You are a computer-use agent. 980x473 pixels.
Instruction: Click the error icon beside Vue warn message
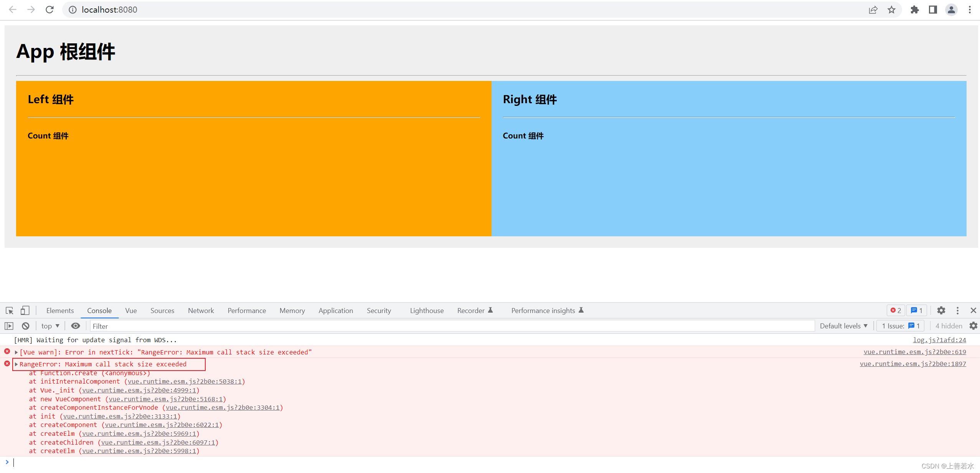(x=7, y=351)
